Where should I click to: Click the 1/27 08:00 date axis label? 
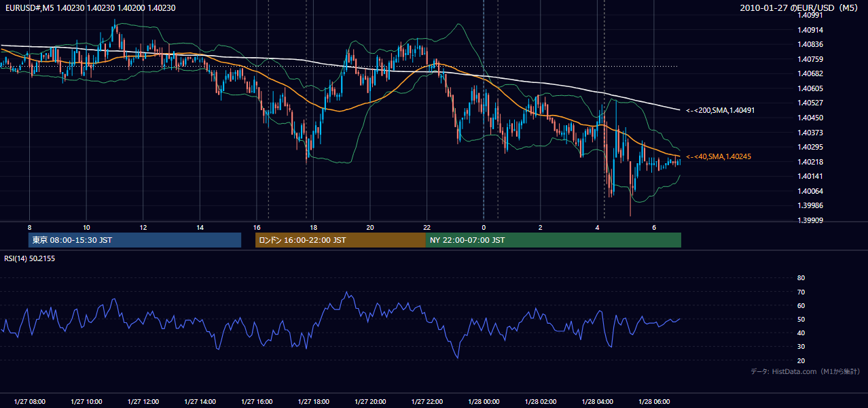click(x=29, y=401)
